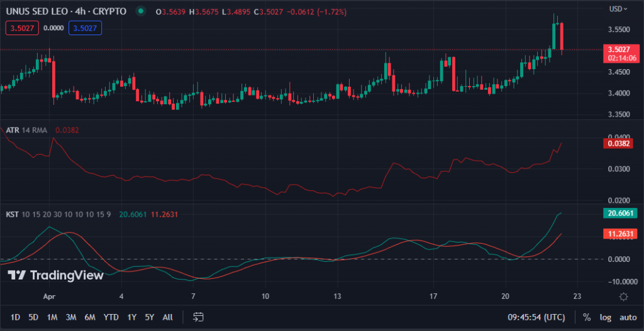Click the KST indicator legend label

click(11, 215)
